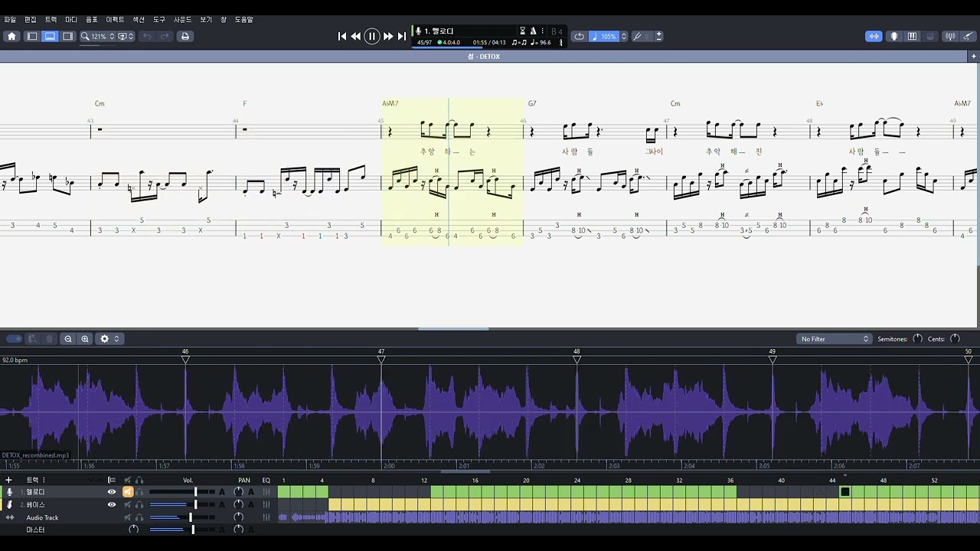Viewport: 980px width, 551px height.
Task: Toggle loop playback
Action: point(580,36)
